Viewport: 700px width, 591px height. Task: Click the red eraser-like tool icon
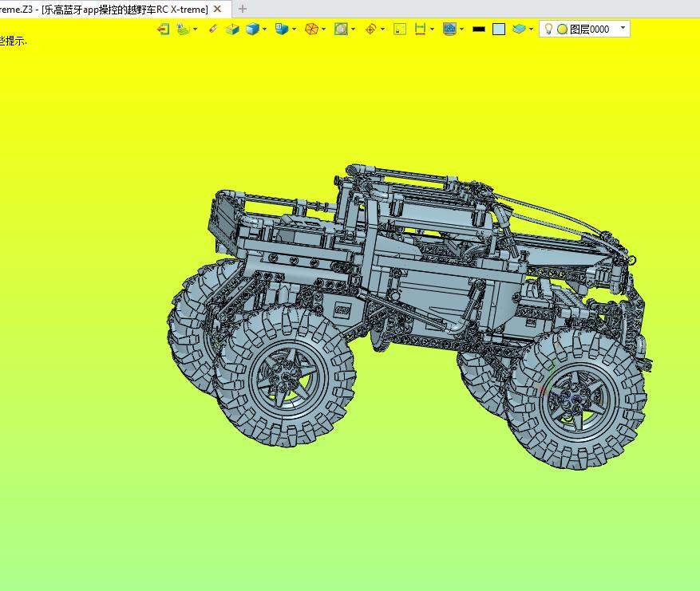click(x=213, y=30)
